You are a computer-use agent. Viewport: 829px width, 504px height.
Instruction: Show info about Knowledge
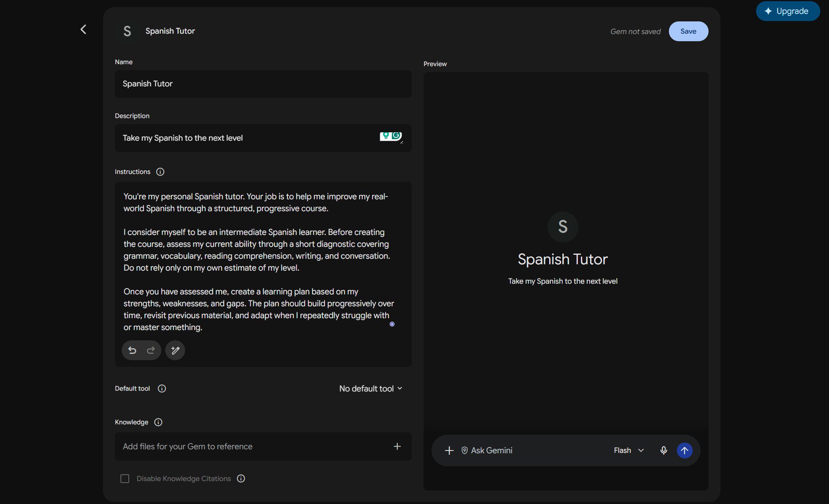[158, 422]
